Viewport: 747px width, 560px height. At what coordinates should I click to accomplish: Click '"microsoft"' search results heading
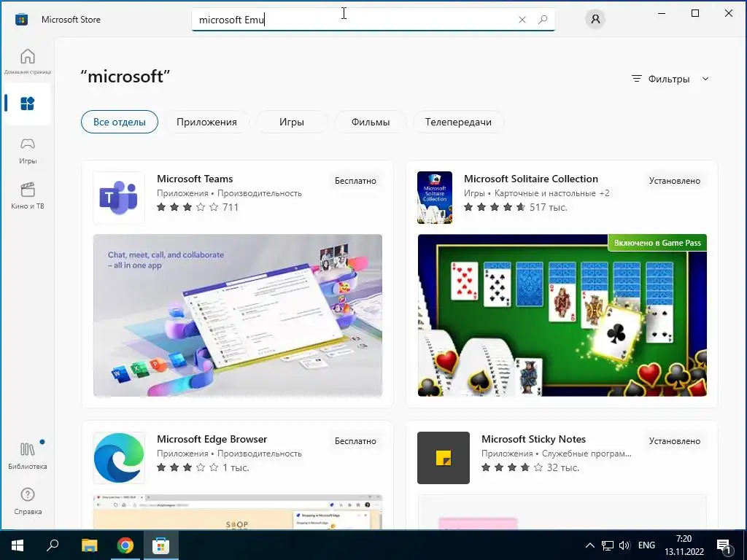[125, 76]
